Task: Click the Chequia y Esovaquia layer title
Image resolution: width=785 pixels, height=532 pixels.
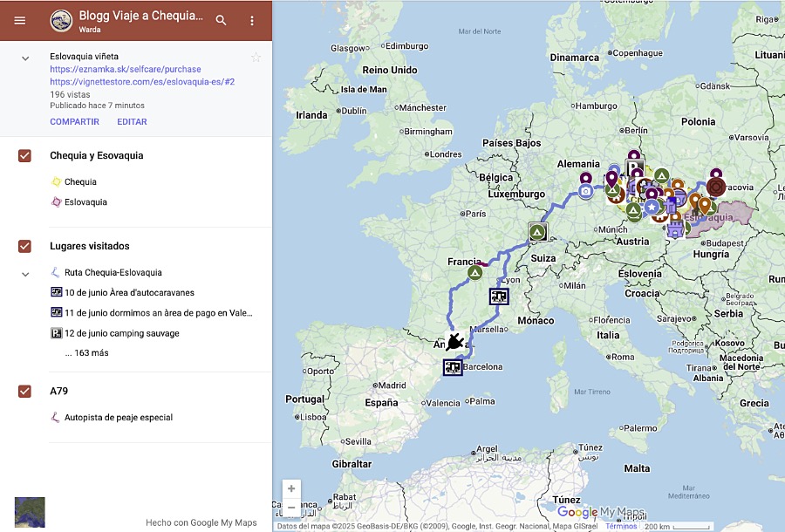Action: [97, 155]
